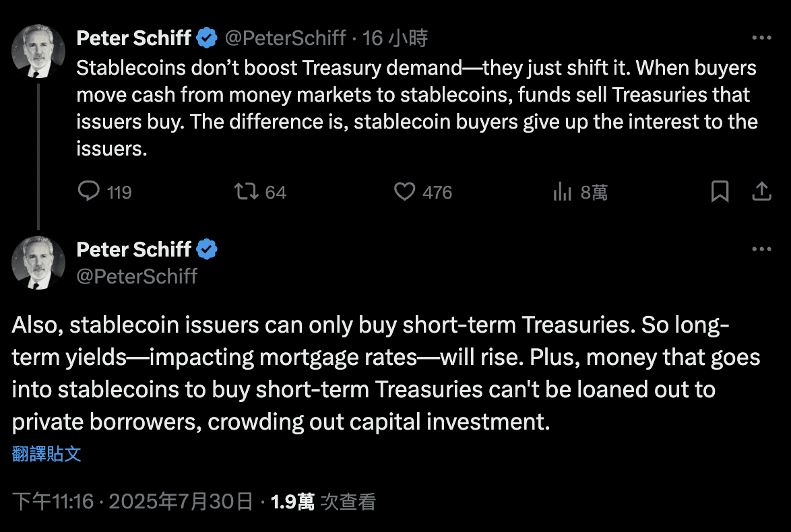
Task: Open Peter Schiff's avatar on first tweet
Action: tap(38, 51)
